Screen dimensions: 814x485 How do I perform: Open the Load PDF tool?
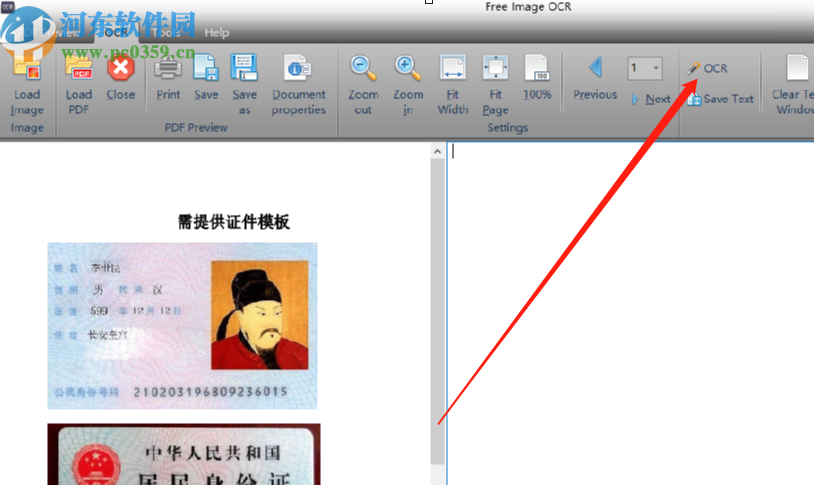coord(79,85)
